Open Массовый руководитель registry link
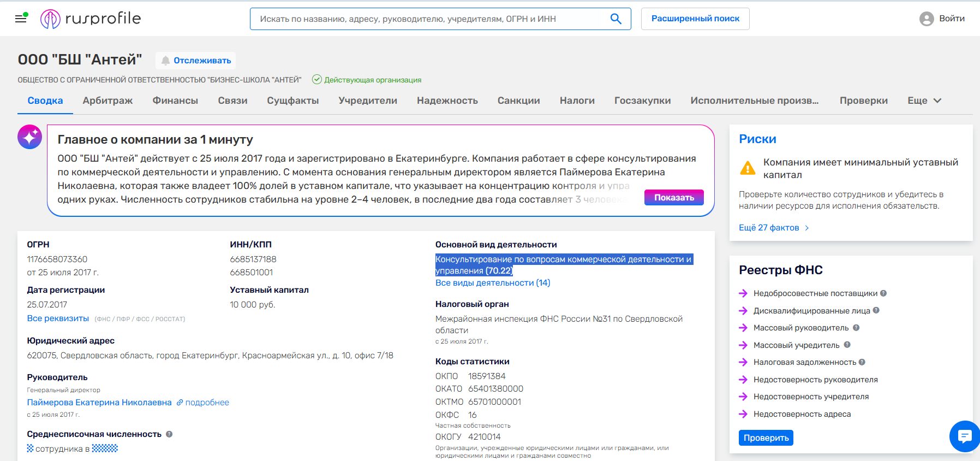 tap(801, 328)
